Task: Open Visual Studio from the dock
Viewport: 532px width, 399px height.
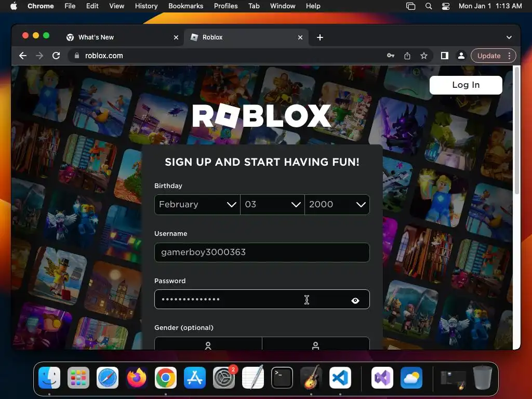Action: [x=382, y=378]
